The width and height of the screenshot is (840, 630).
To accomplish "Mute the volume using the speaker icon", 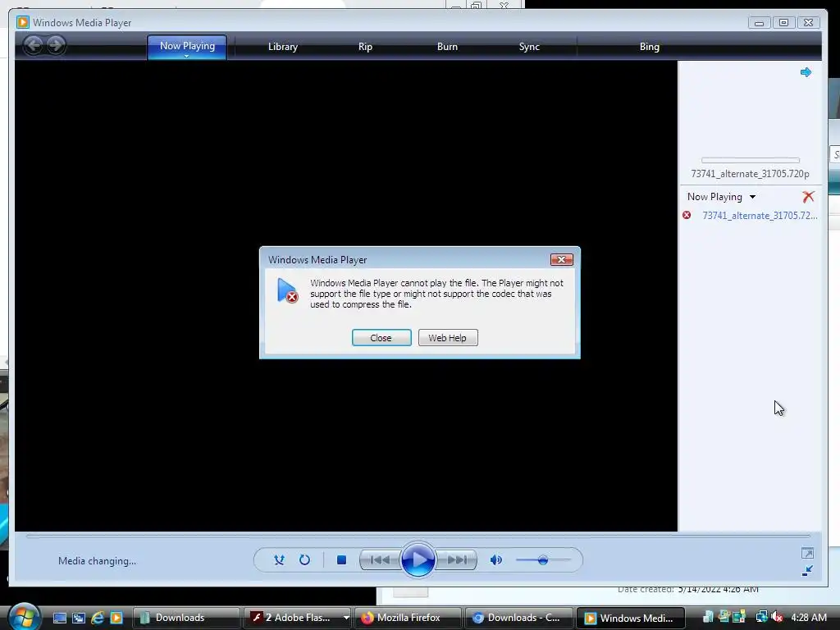I will pyautogui.click(x=496, y=559).
